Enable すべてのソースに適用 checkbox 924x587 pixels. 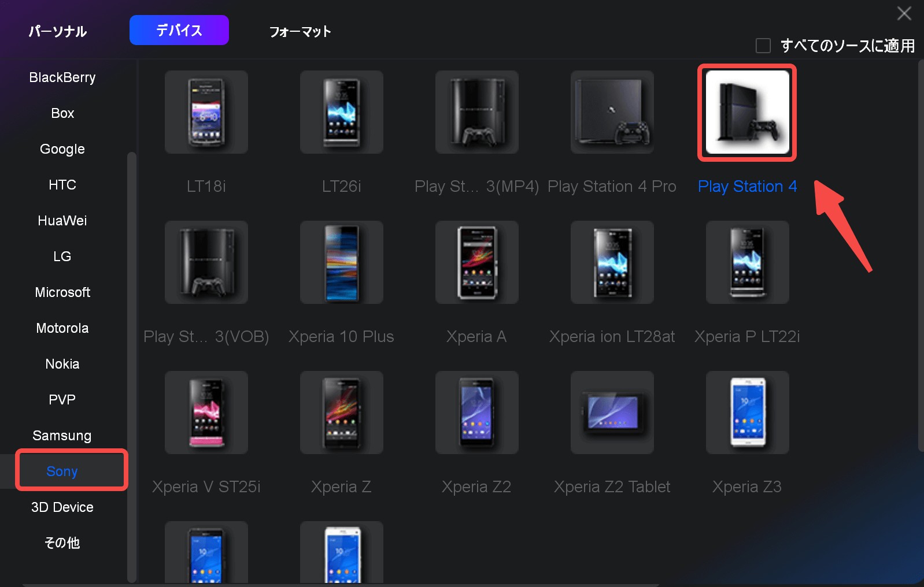763,46
